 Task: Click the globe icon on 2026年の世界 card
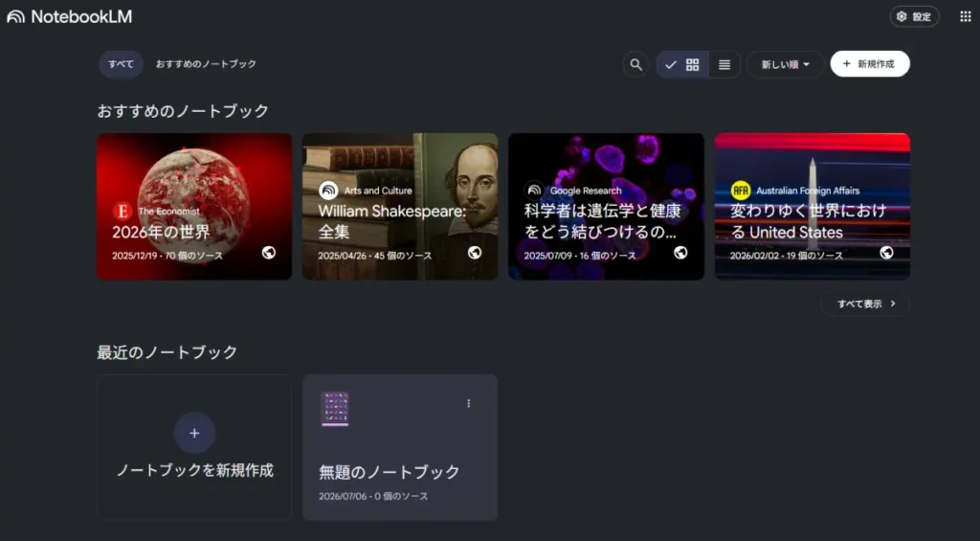pos(269,252)
